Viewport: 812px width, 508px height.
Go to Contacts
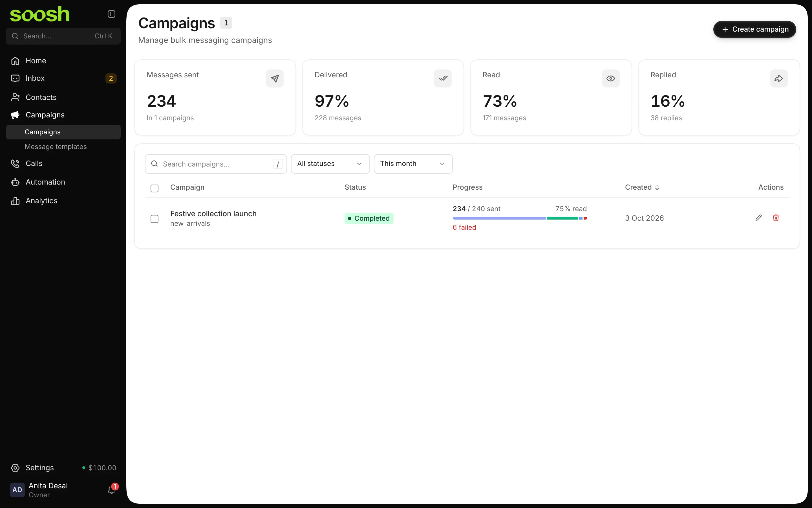63,97
